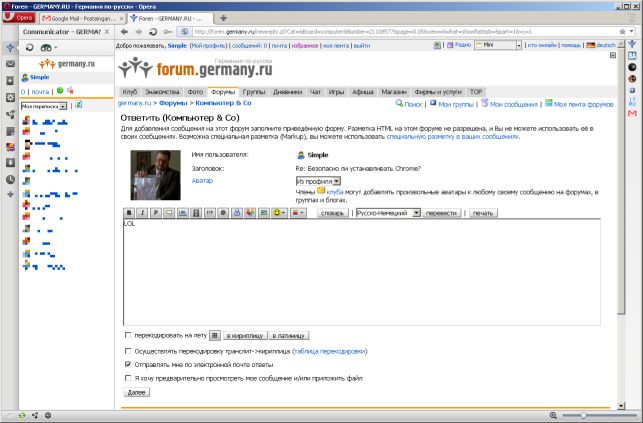Open Downloads panel in Opera sidebar
643x423 pixels.
[x=10, y=163]
